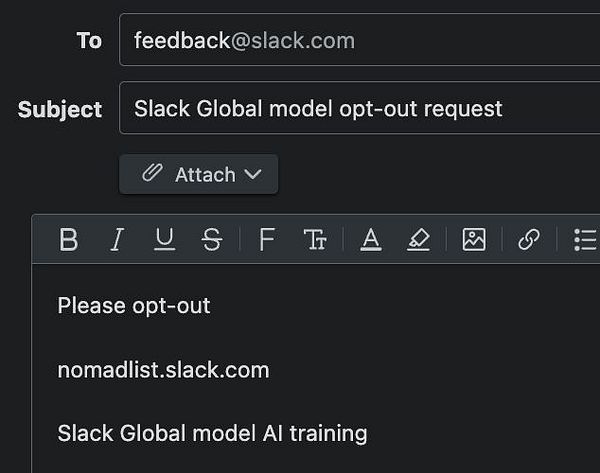Insert an image into the message
Image resolution: width=600 pixels, height=473 pixels.
click(x=474, y=240)
